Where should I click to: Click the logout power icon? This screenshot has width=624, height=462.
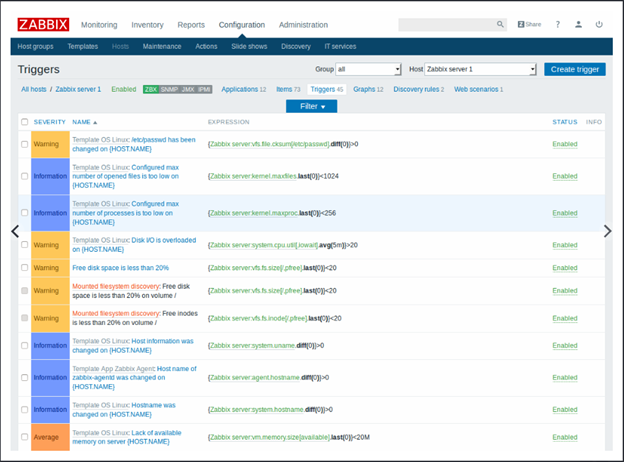point(599,24)
